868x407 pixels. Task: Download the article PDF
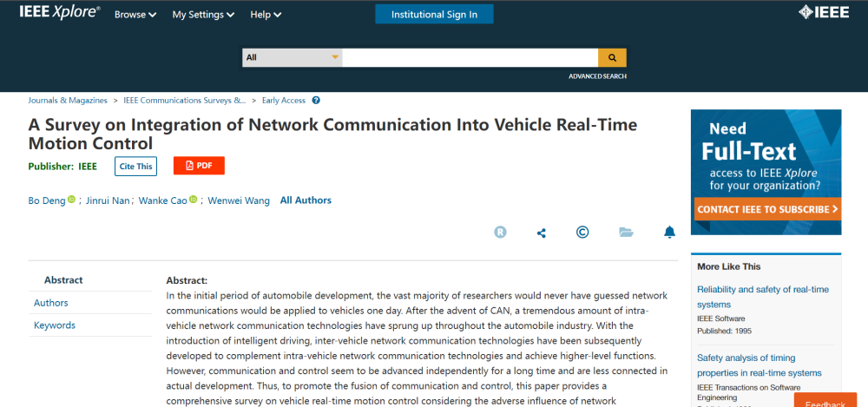[199, 166]
